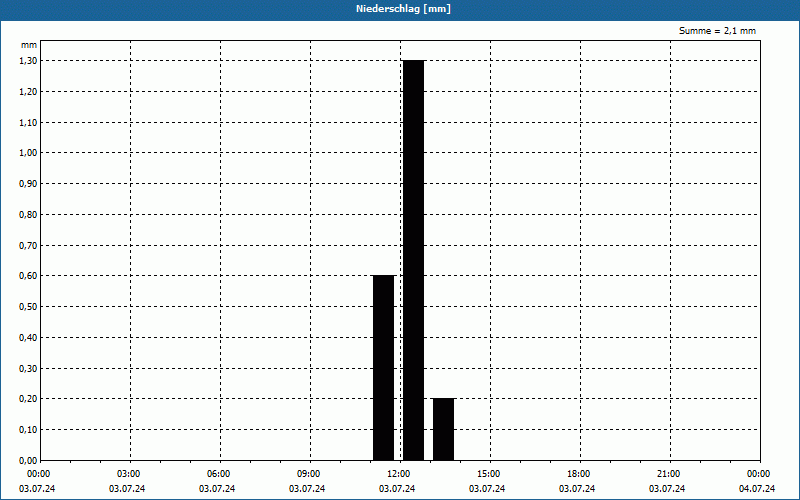Click the 04.07.24 date label
The width and height of the screenshot is (800, 500).
757,489
